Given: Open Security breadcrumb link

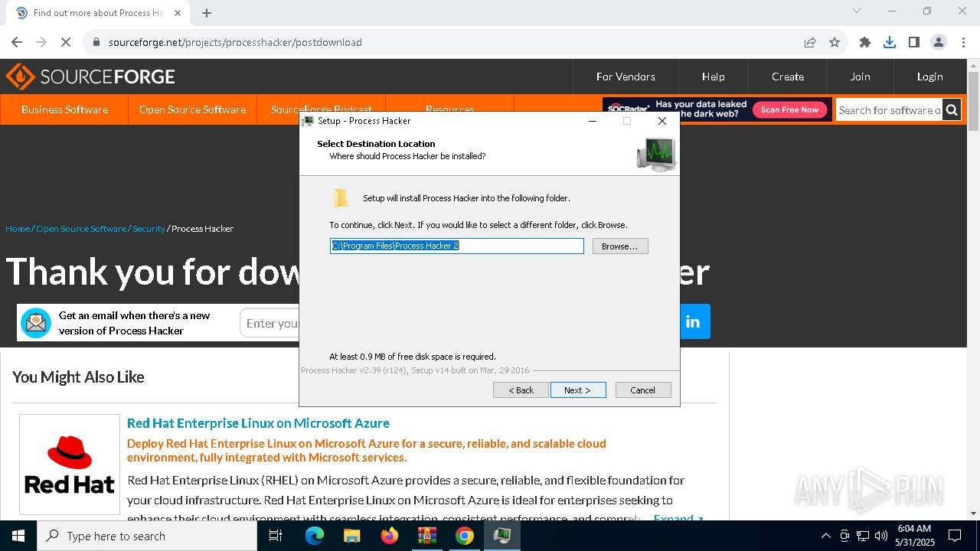Looking at the screenshot, I should (x=149, y=229).
